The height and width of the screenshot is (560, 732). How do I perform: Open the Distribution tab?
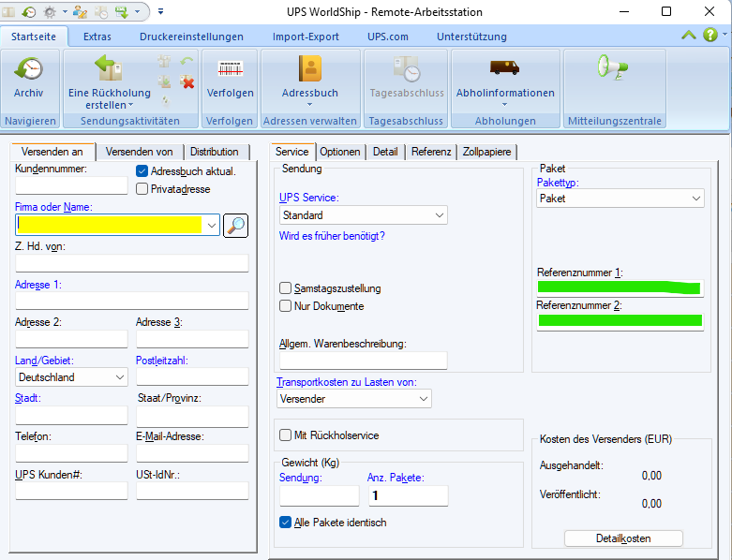(x=215, y=152)
